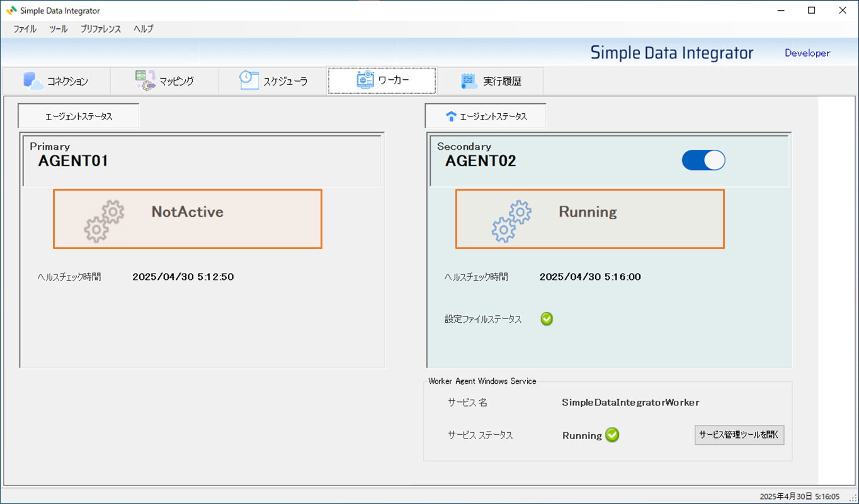Click the worker monitor icon on ワーカー tab
The image size is (859, 504).
pos(365,80)
